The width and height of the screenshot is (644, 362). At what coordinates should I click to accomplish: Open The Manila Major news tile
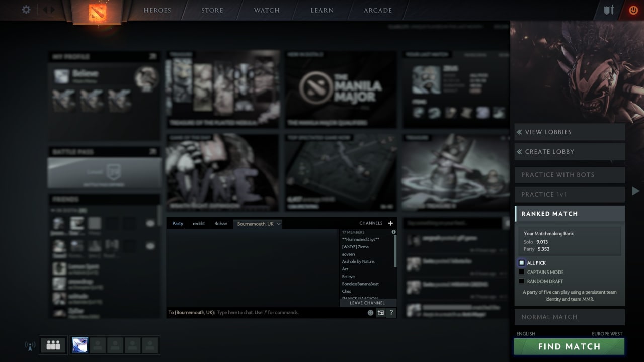click(341, 89)
